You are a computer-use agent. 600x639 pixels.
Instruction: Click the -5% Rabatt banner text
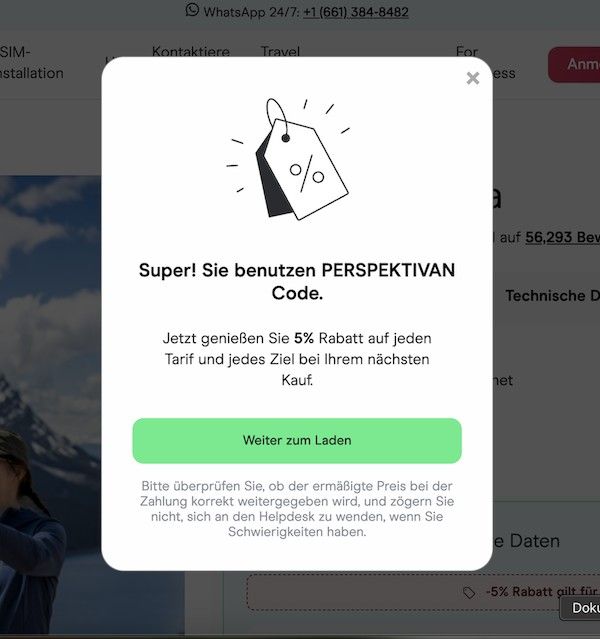tap(543, 591)
